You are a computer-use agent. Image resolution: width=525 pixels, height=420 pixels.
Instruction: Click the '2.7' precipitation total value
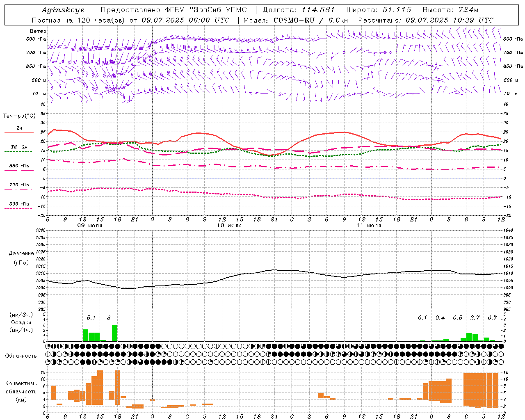[475, 317]
